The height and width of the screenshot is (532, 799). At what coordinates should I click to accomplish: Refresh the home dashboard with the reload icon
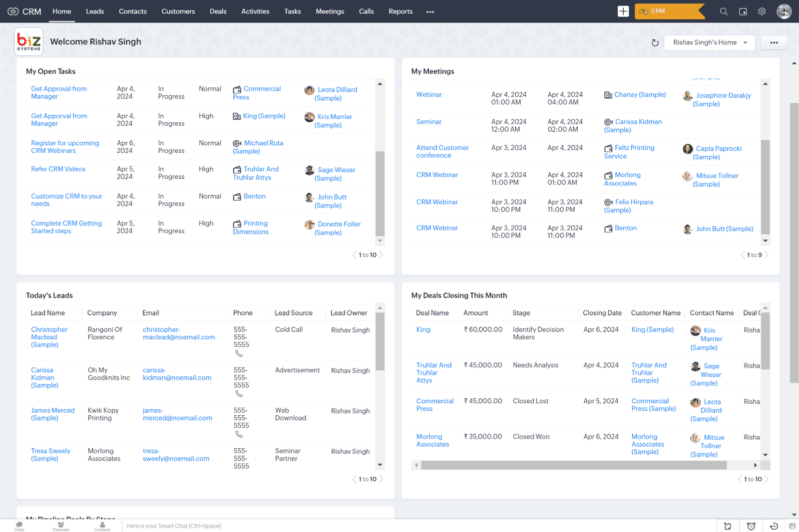click(655, 43)
